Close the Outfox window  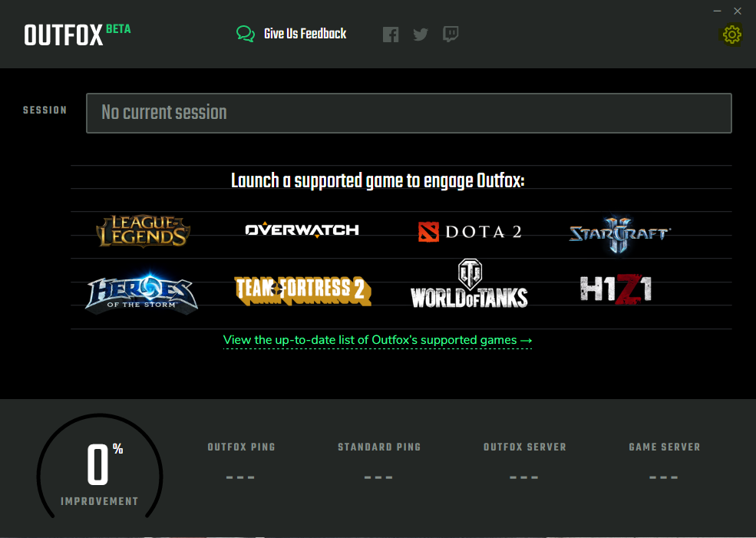(738, 11)
